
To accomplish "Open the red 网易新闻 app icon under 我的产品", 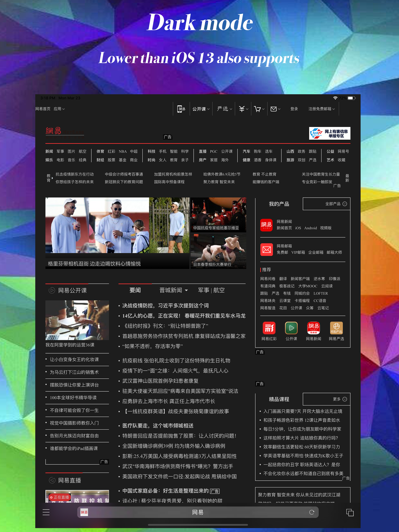I will click(x=266, y=225).
